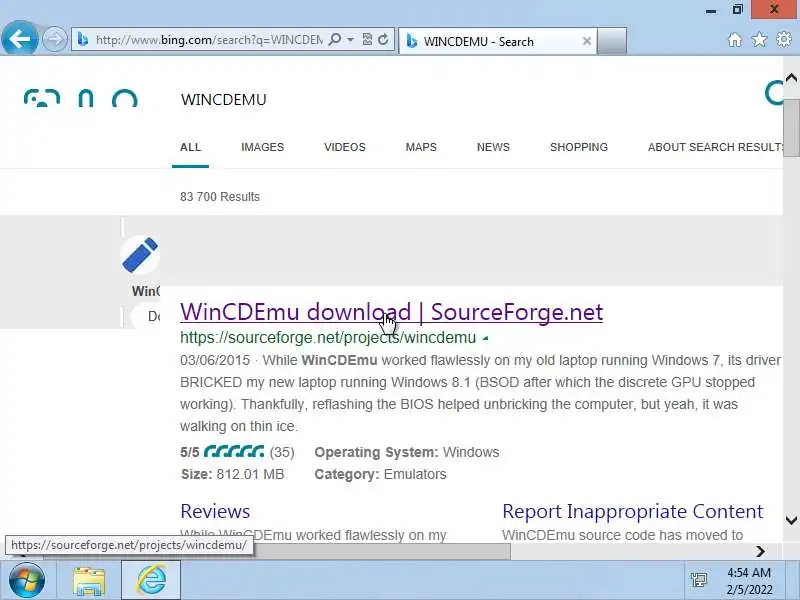Click the horizontal scrollbar thumb
Screen dimensions: 800x600
380,552
